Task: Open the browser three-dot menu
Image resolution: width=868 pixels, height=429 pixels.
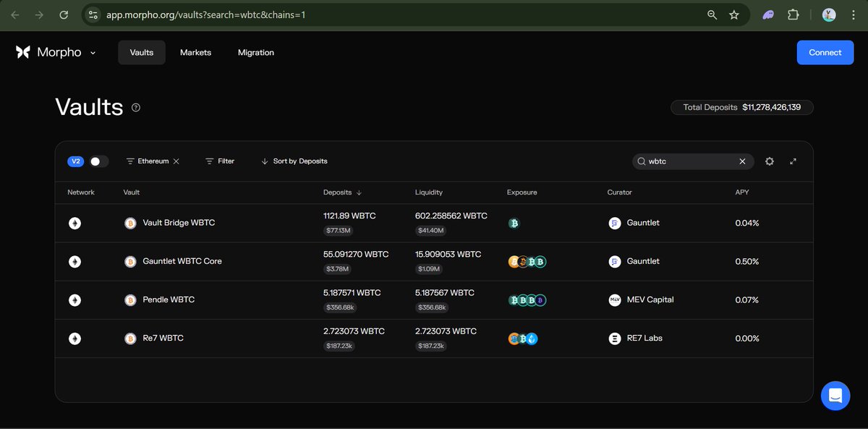Action: [x=852, y=14]
